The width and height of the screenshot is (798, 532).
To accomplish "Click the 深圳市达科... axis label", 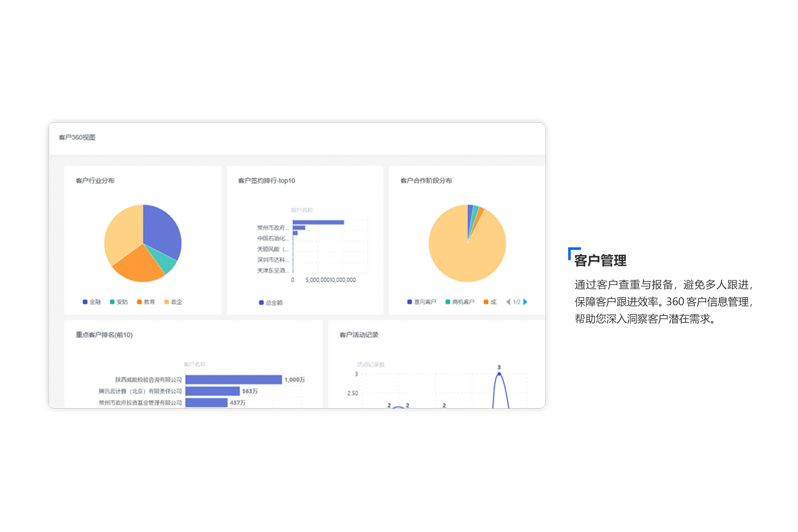I will (x=273, y=260).
